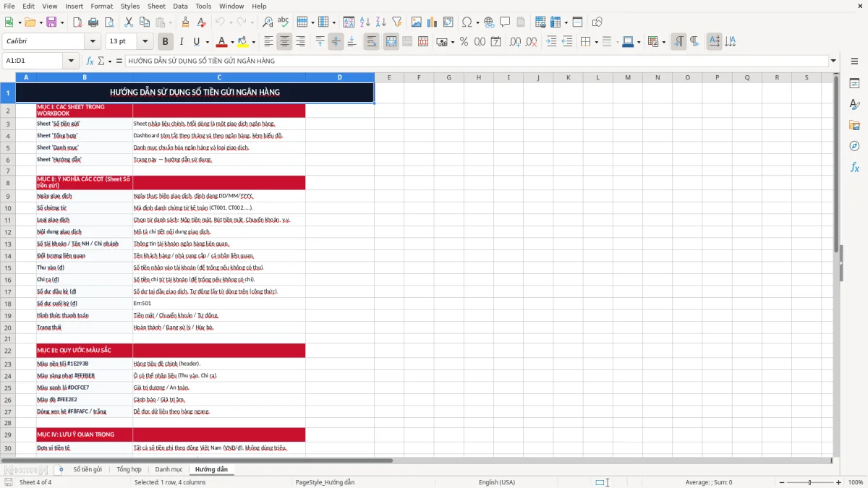Screen dimensions: 868x488
Task: Click the font color red A swatch
Action: coord(221,42)
